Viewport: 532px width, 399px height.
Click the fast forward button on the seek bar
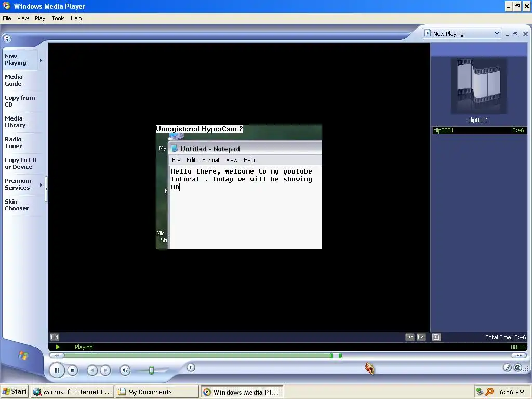pyautogui.click(x=519, y=355)
